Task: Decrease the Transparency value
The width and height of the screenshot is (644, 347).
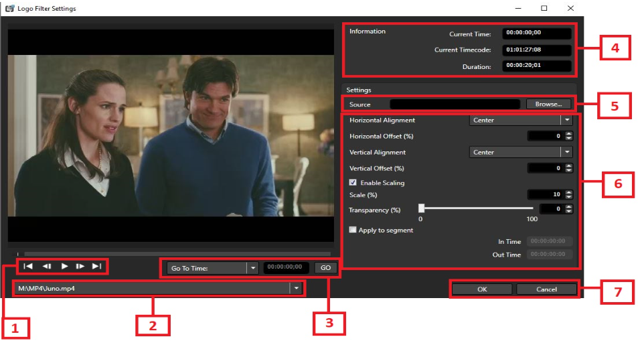Action: (569, 211)
